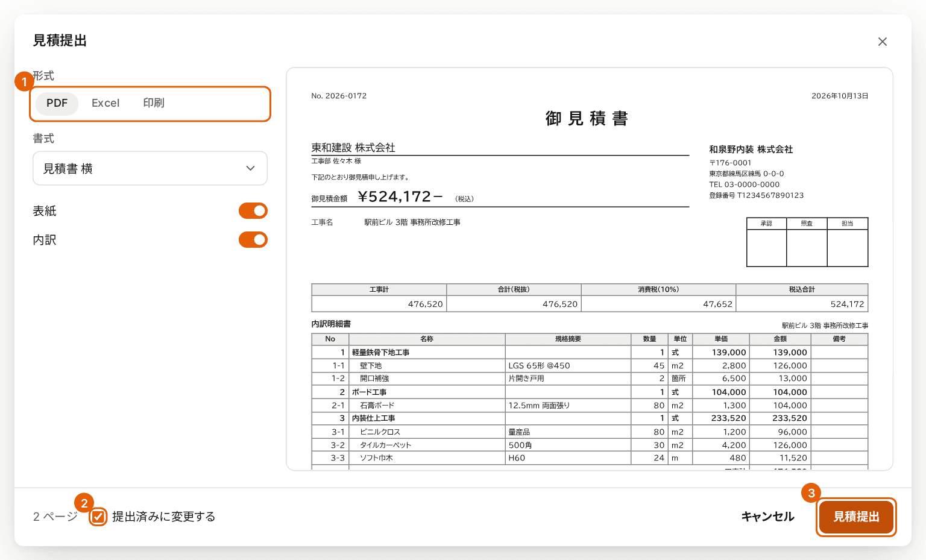Click the estimate number No. 2026-0172

(x=339, y=96)
